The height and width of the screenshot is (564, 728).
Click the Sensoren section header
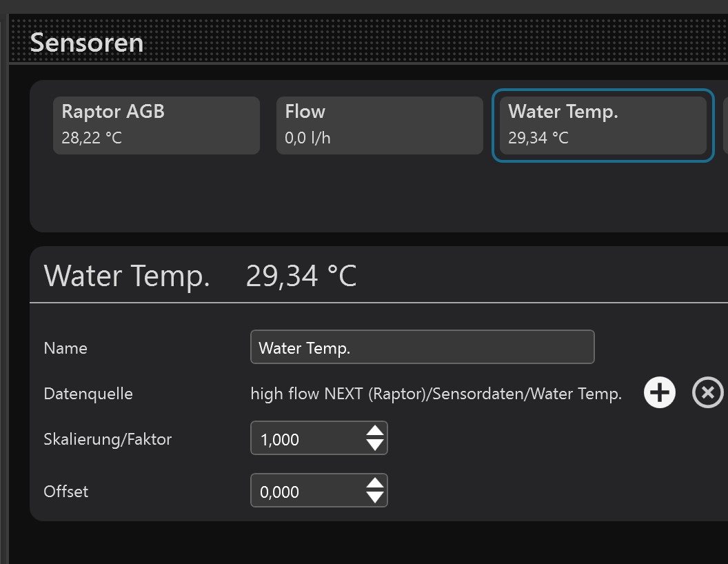87,43
